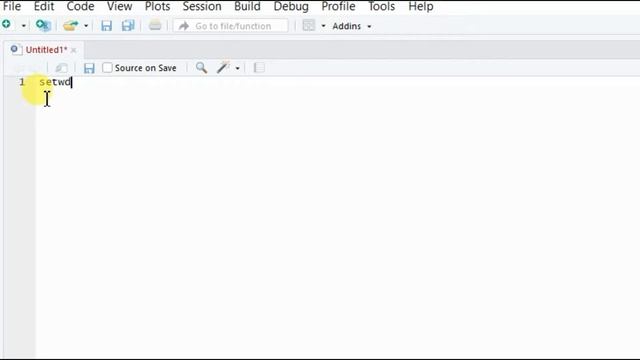Close the Untitled1 tab
640x360 pixels.
(x=73, y=50)
